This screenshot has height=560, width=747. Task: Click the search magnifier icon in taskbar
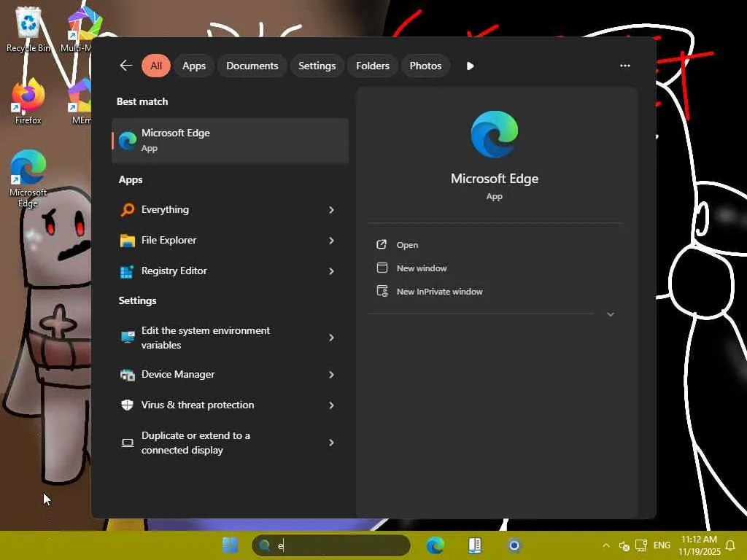[x=264, y=545]
